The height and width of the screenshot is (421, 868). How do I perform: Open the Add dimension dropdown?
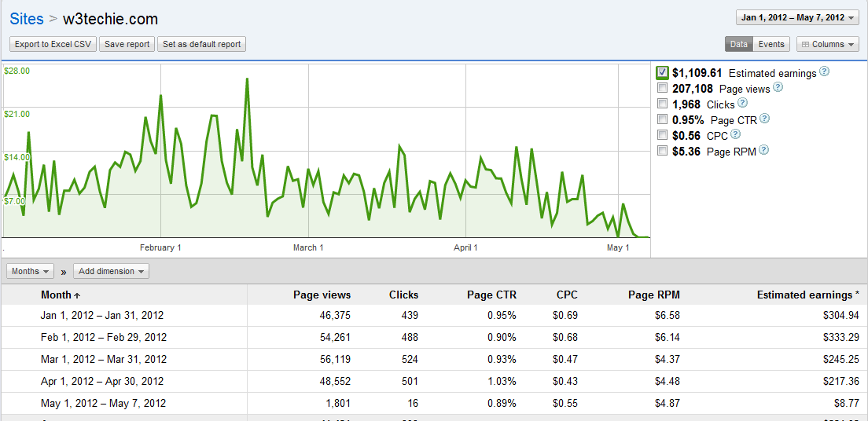[x=111, y=272]
